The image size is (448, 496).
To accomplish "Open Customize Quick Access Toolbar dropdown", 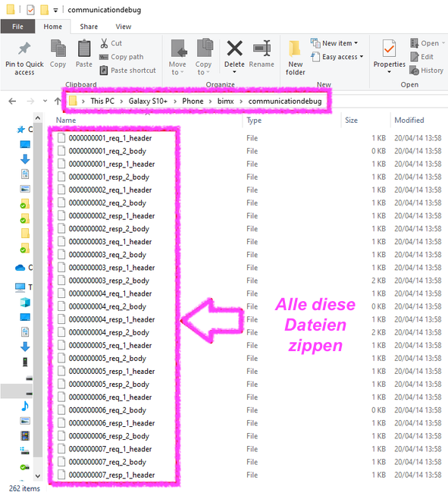I will 55,11.
